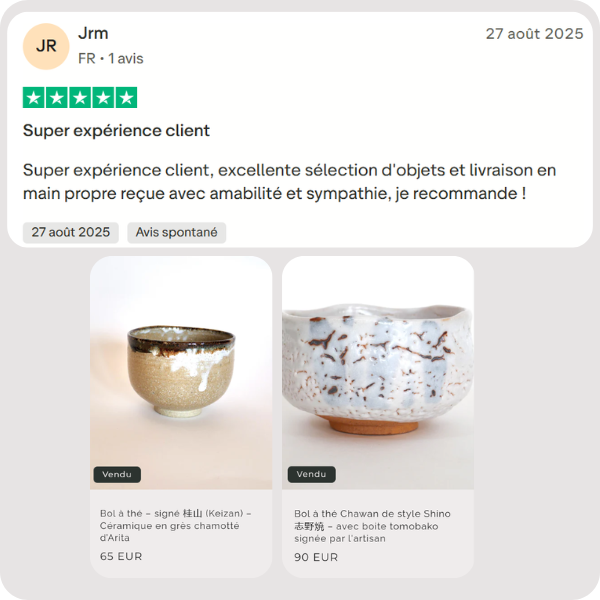Click the first green rating star

tap(34, 98)
